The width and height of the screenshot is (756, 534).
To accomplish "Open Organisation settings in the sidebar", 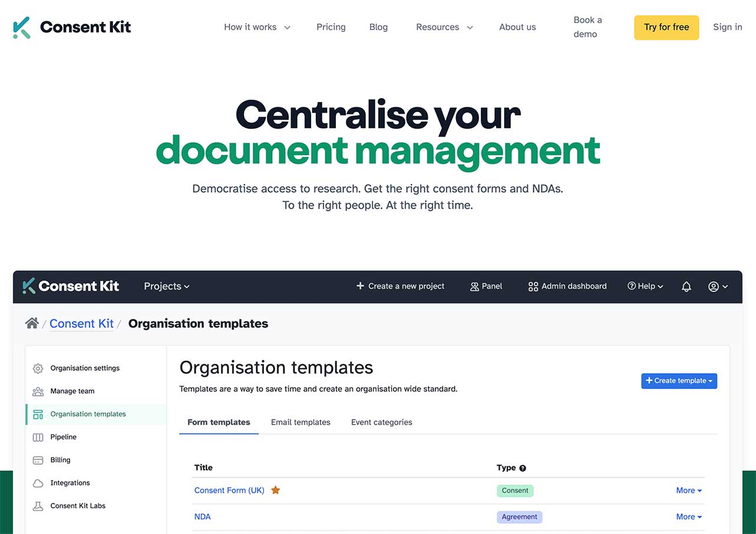I will (x=85, y=368).
